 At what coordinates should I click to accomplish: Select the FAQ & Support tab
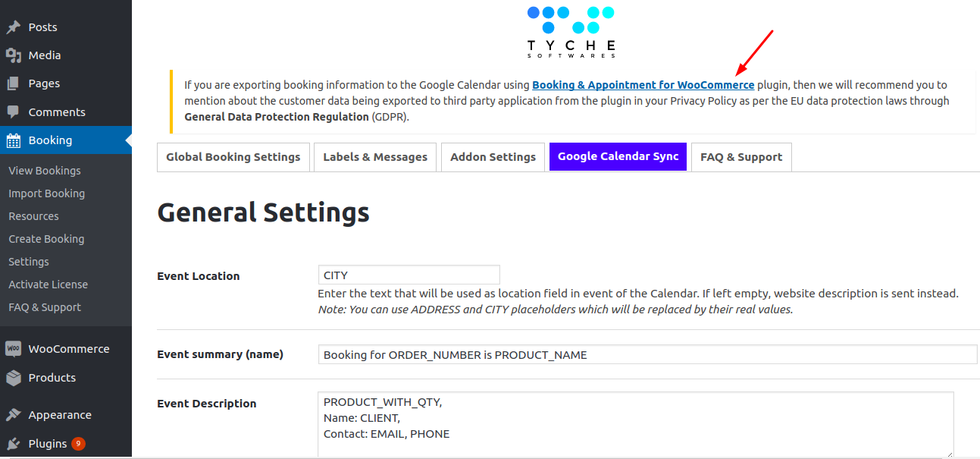pos(740,157)
